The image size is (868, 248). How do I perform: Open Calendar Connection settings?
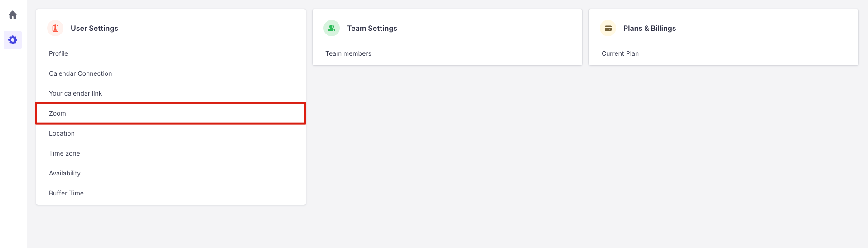pyautogui.click(x=80, y=73)
